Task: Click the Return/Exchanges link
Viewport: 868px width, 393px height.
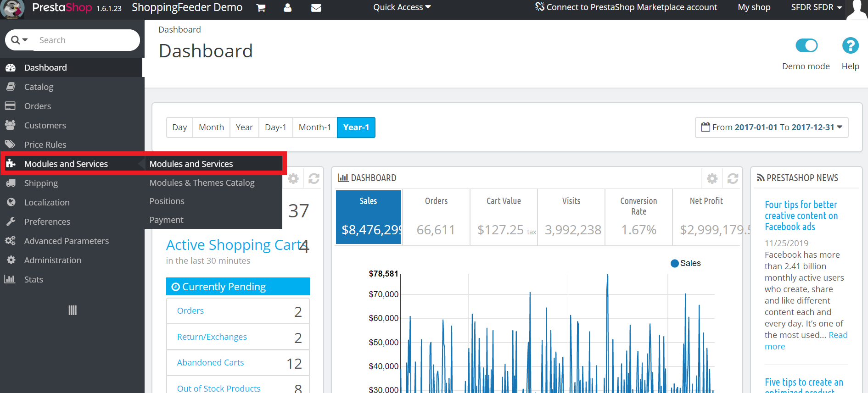Action: pos(212,337)
